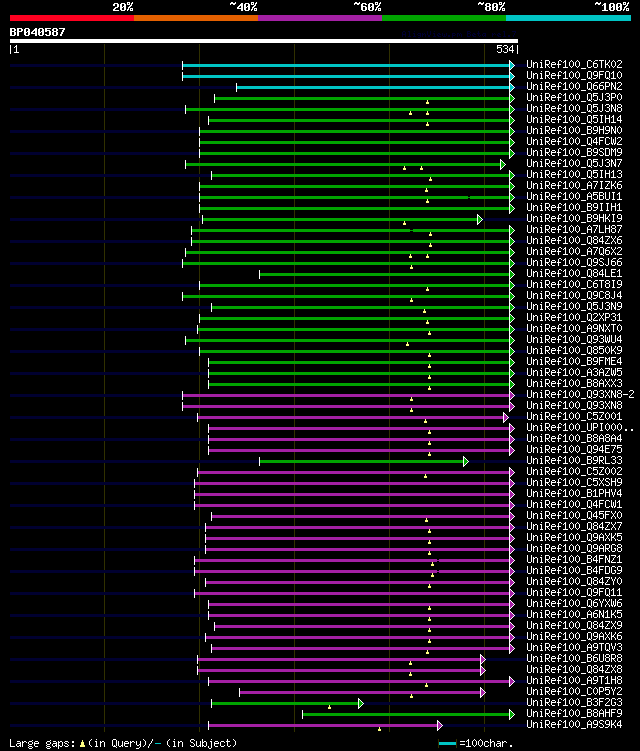Screen dimensions: 640x751
Task: Open hit UniRef100_Q5J3N8
Action: coord(574,108)
